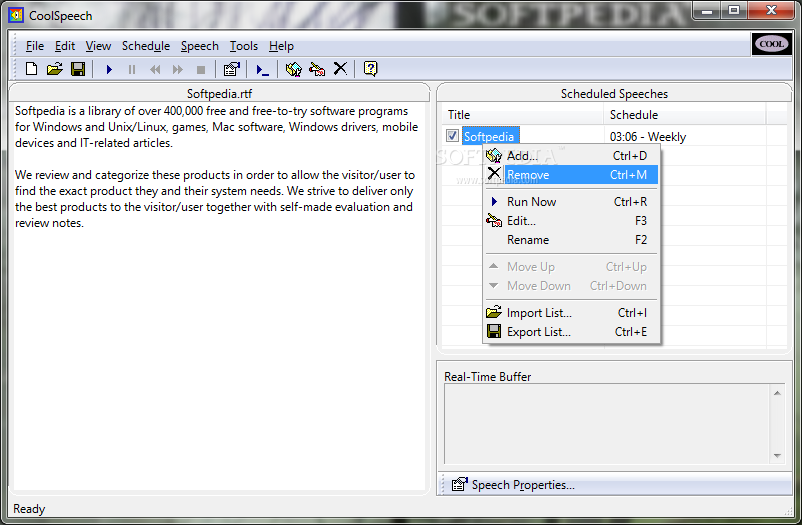Minimize the CoolSpeech window
Viewport: 802px width, 525px height.
pyautogui.click(x=707, y=11)
